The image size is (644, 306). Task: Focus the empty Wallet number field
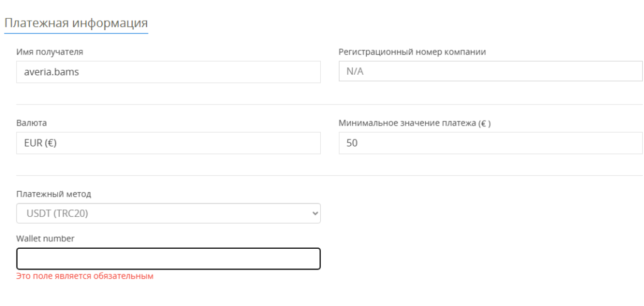(x=169, y=258)
